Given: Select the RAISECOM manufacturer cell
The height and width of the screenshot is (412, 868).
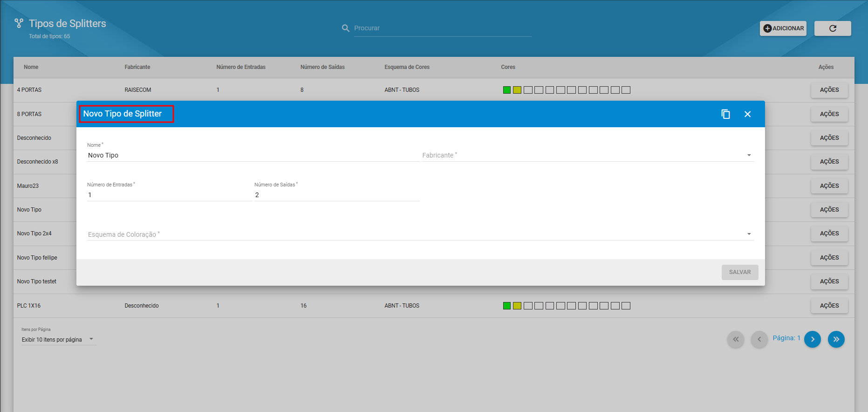Looking at the screenshot, I should (138, 90).
